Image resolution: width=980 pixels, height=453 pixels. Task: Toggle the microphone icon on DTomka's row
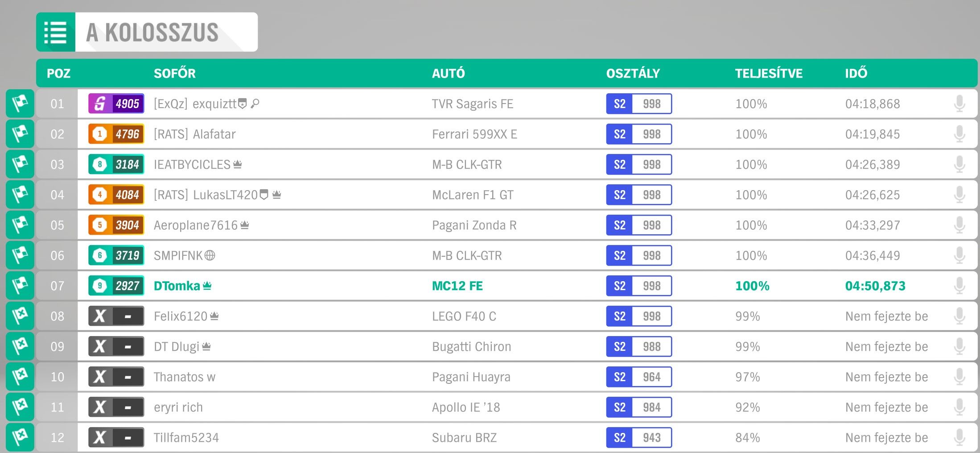coord(959,286)
